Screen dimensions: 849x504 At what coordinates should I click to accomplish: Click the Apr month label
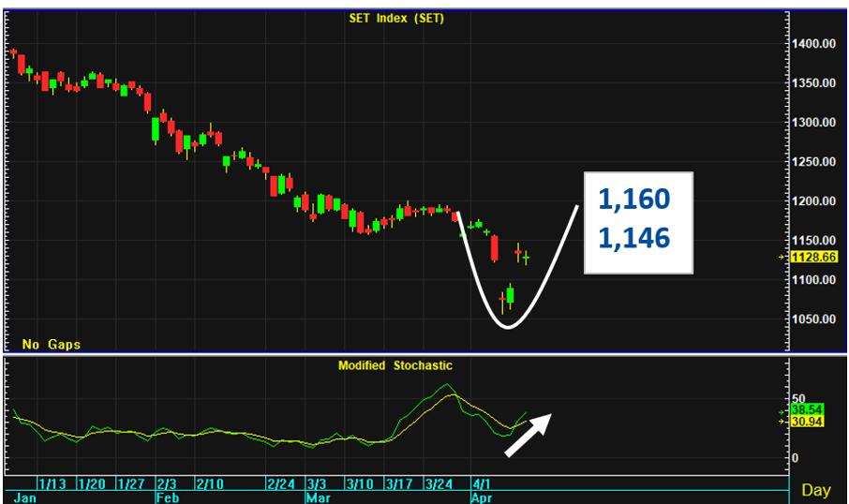(x=482, y=498)
